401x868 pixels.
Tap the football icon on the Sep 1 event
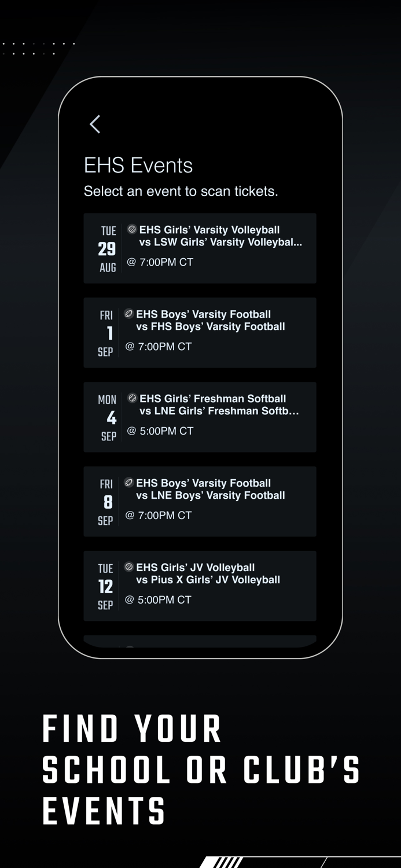point(128,314)
